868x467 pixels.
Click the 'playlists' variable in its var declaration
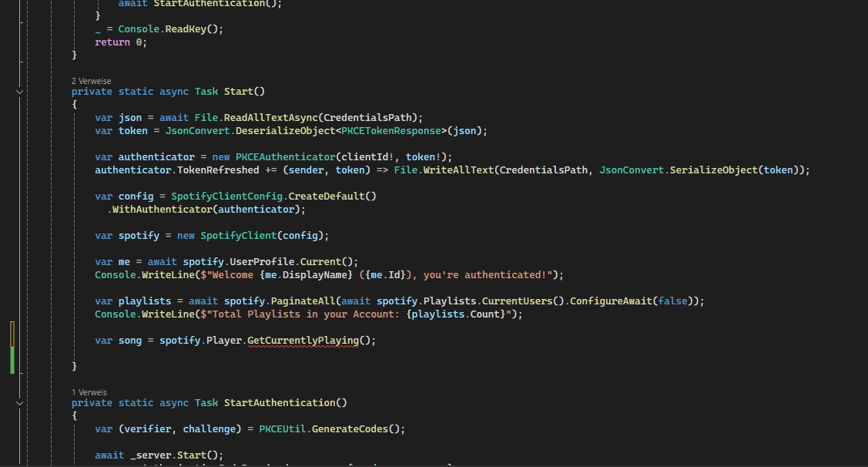[145, 301]
